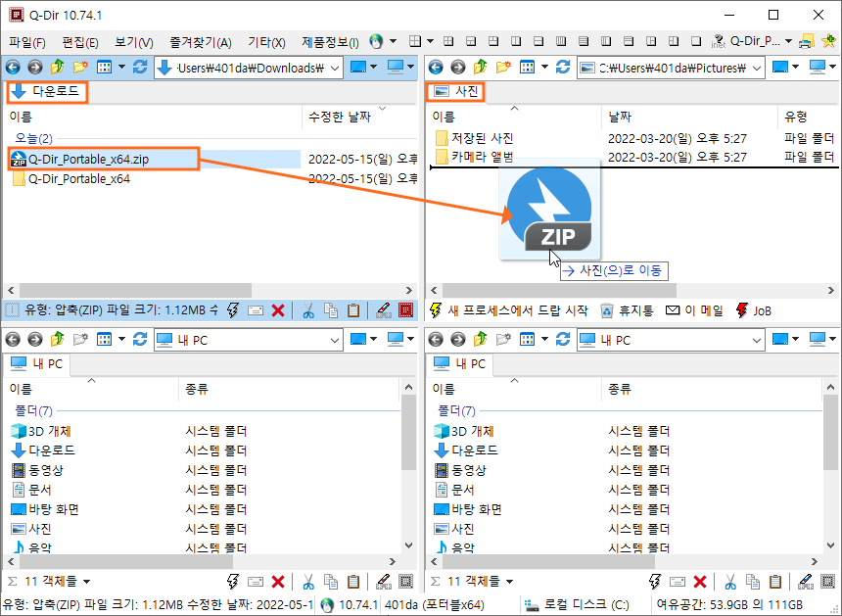Sort Pictures pane by 날짜 column
The width and height of the screenshot is (842, 616).
coord(689,117)
